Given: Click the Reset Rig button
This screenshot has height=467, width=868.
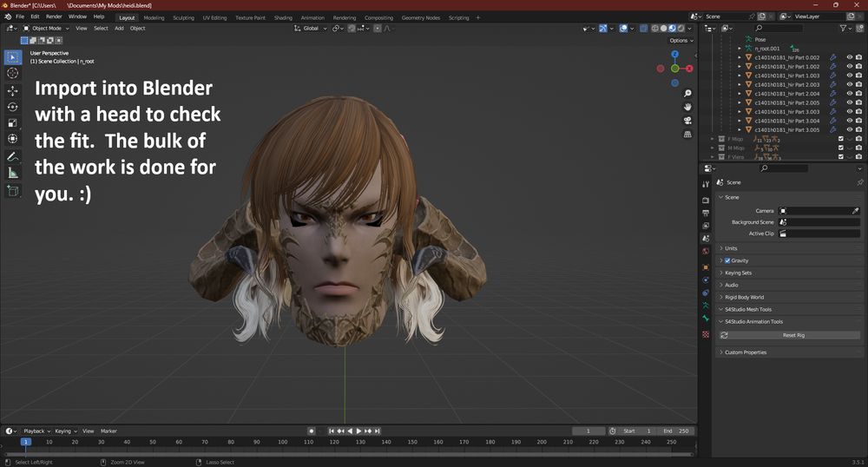Looking at the screenshot, I should [789, 335].
